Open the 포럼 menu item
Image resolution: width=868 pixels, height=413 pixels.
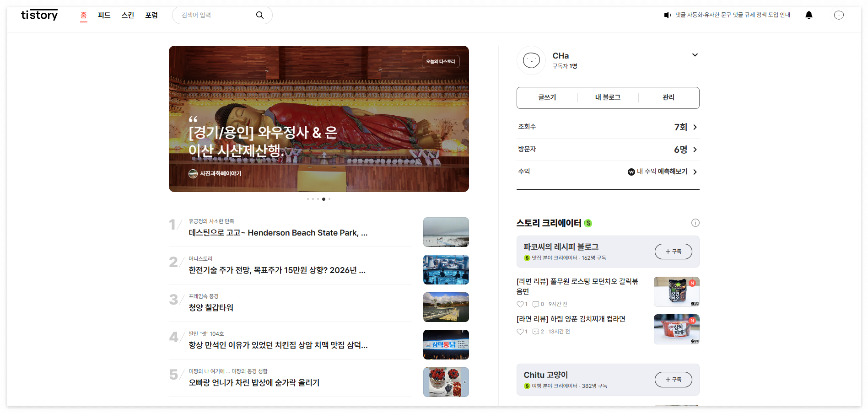[151, 15]
